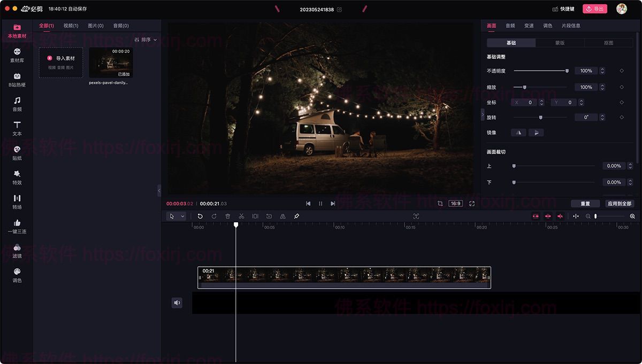Toggle the opacity keyframe diamond
The height and width of the screenshot is (364, 642).
tap(622, 71)
